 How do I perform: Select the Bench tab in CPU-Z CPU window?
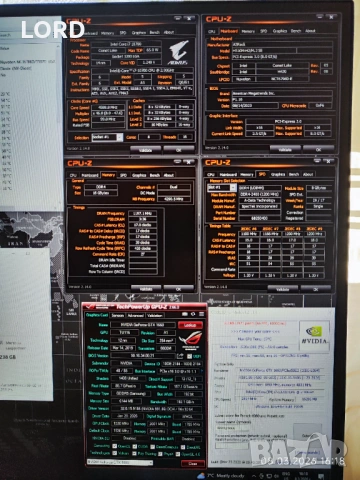(155, 32)
